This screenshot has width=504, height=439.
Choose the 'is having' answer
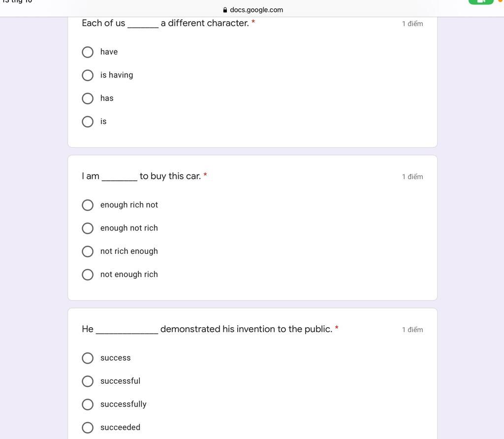tap(88, 75)
